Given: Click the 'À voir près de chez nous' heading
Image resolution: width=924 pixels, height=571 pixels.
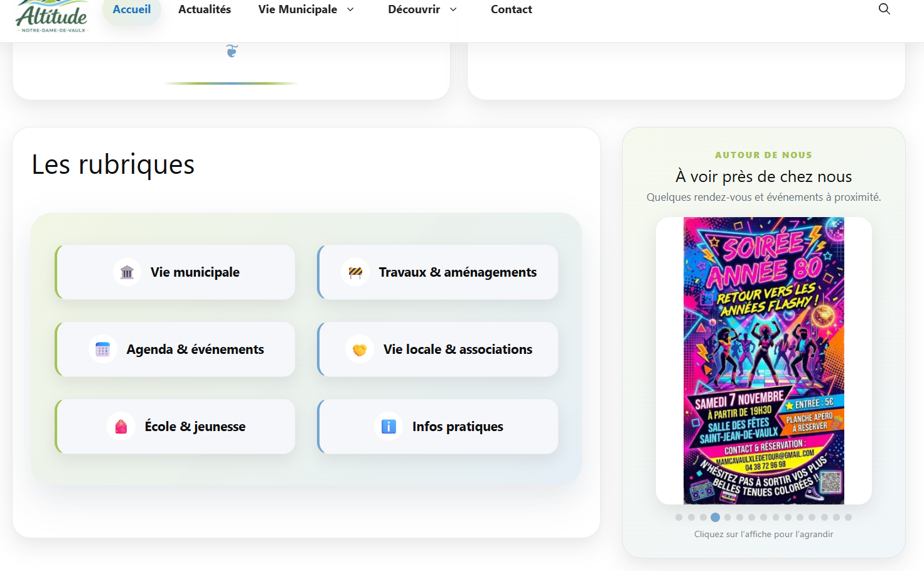Looking at the screenshot, I should click(x=764, y=176).
